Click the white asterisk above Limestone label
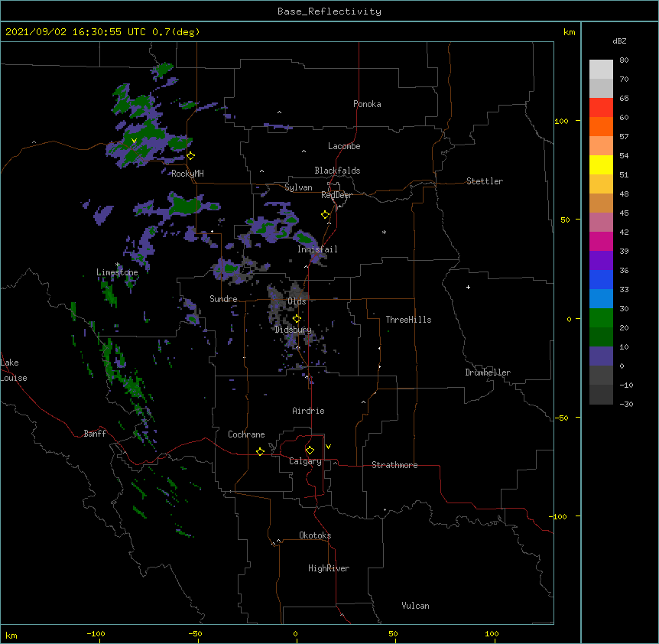Screen dimensions: 659x644 click(x=118, y=265)
